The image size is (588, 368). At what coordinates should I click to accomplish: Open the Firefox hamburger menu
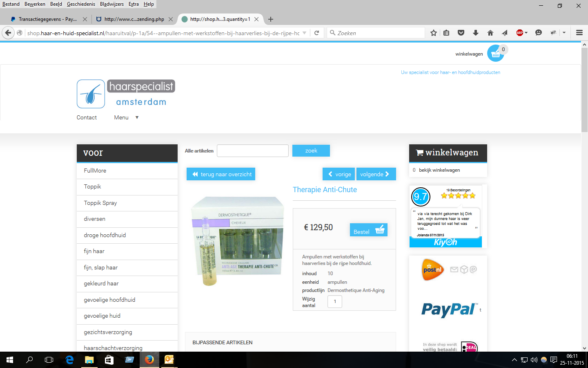(x=579, y=33)
